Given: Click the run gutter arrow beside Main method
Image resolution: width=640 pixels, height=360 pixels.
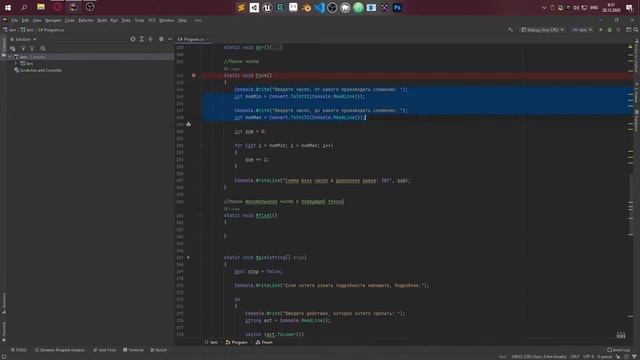Looking at the screenshot, I should pyautogui.click(x=188, y=258).
